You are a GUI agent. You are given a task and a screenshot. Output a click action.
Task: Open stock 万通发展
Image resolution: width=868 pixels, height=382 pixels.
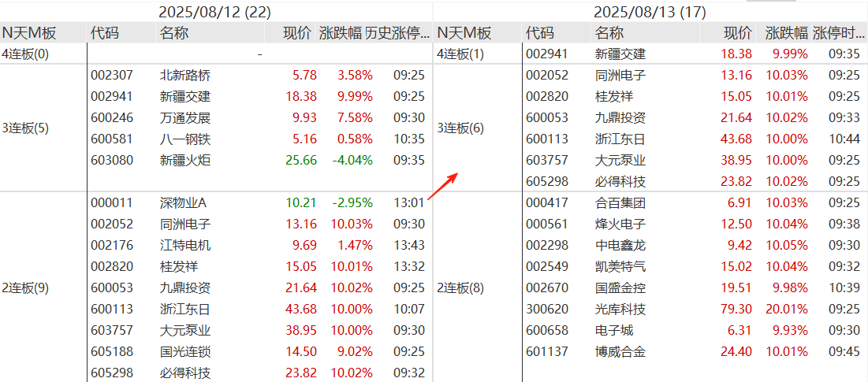185,118
